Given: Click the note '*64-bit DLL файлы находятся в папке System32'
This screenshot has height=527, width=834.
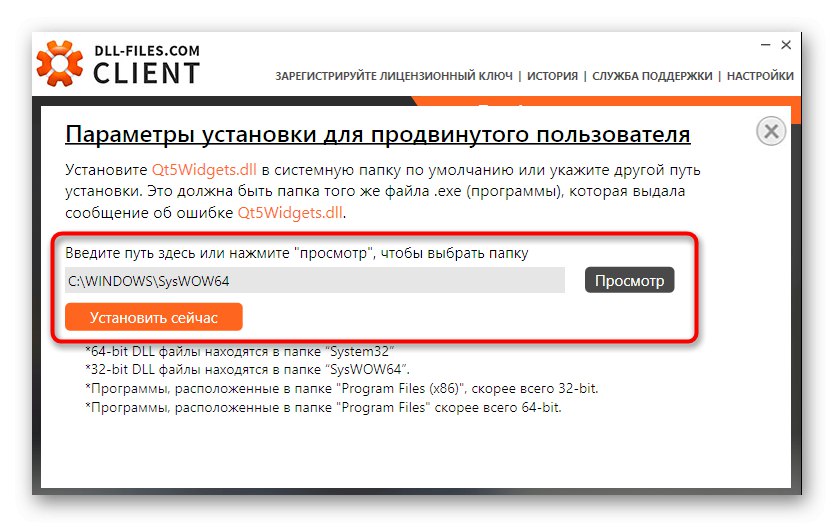Looking at the screenshot, I should tap(239, 352).
